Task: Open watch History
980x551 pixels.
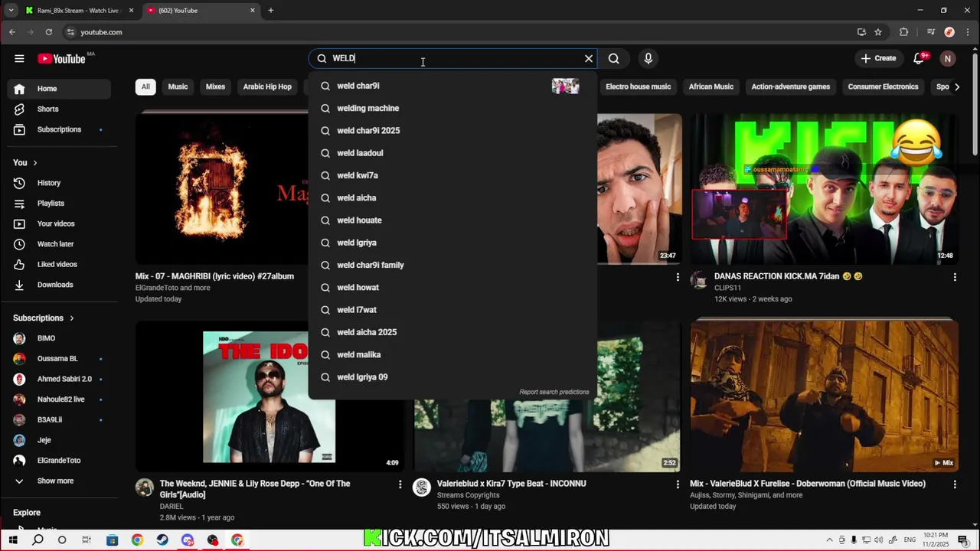Action: [60, 183]
